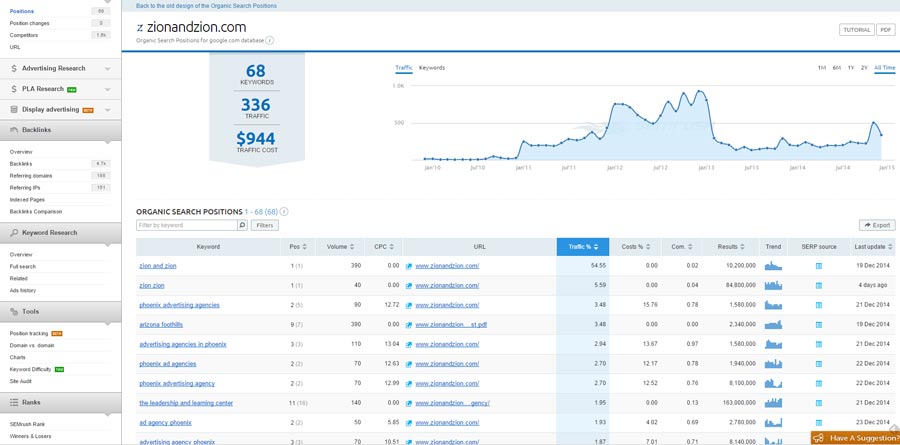Open trend chart for ad agency phoenix

773,423
